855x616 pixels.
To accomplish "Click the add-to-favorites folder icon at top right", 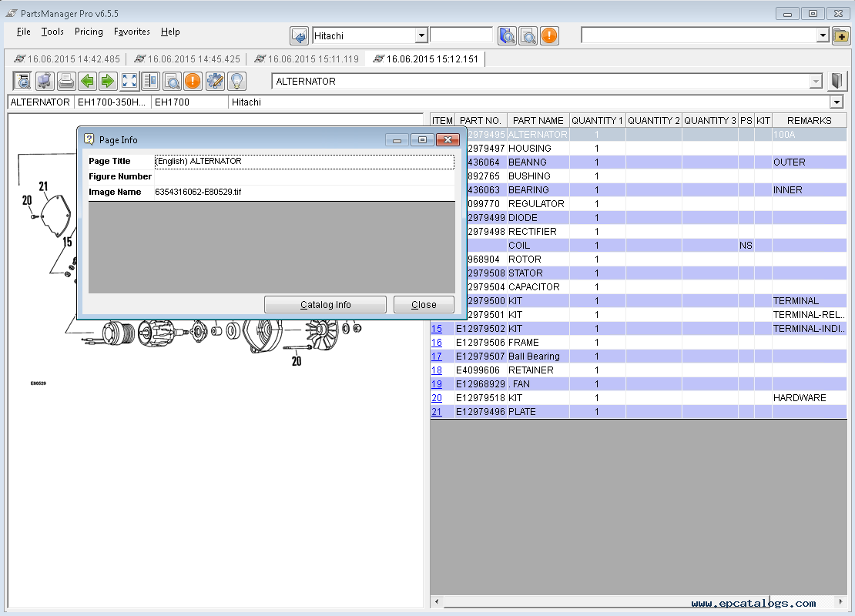I will (841, 35).
